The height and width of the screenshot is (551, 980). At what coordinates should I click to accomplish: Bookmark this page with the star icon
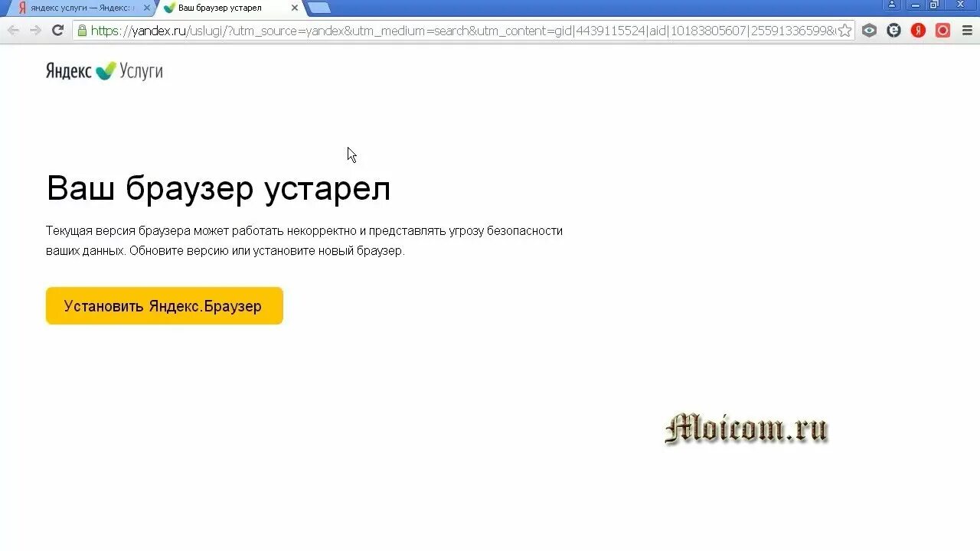(x=844, y=31)
